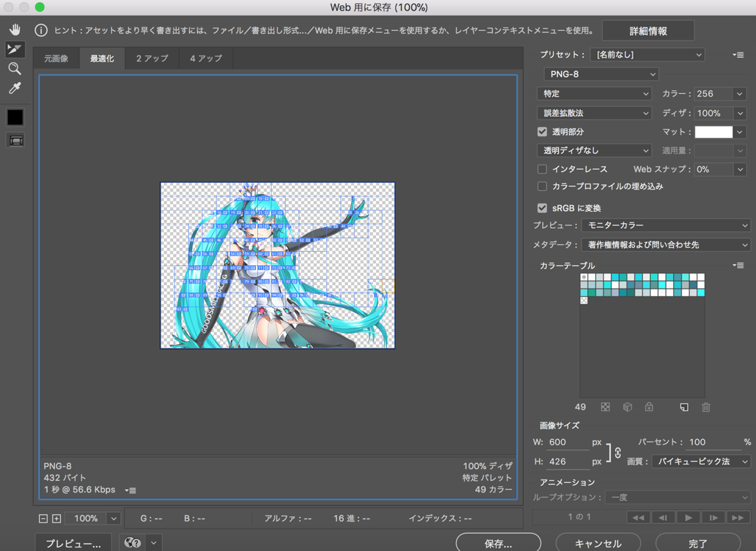The height and width of the screenshot is (551, 756).
Task: Switch to the 元画像 tab
Action: (56, 58)
